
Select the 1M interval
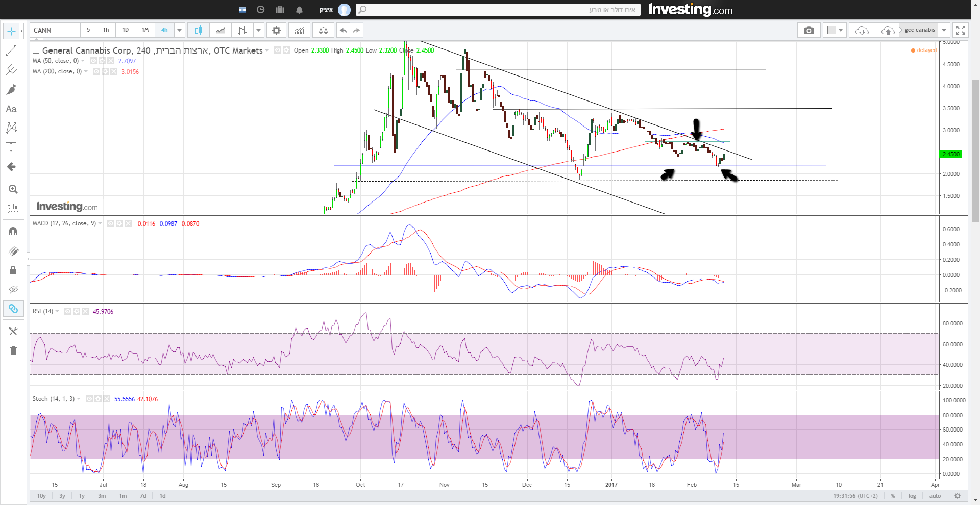[145, 30]
